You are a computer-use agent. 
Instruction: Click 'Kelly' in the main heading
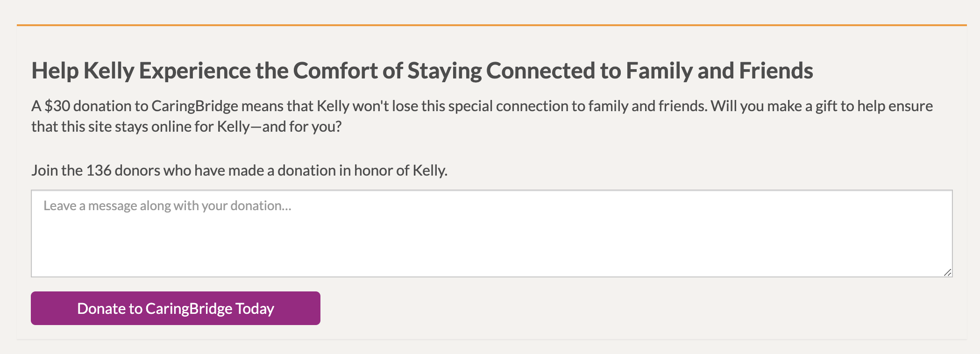[109, 71]
